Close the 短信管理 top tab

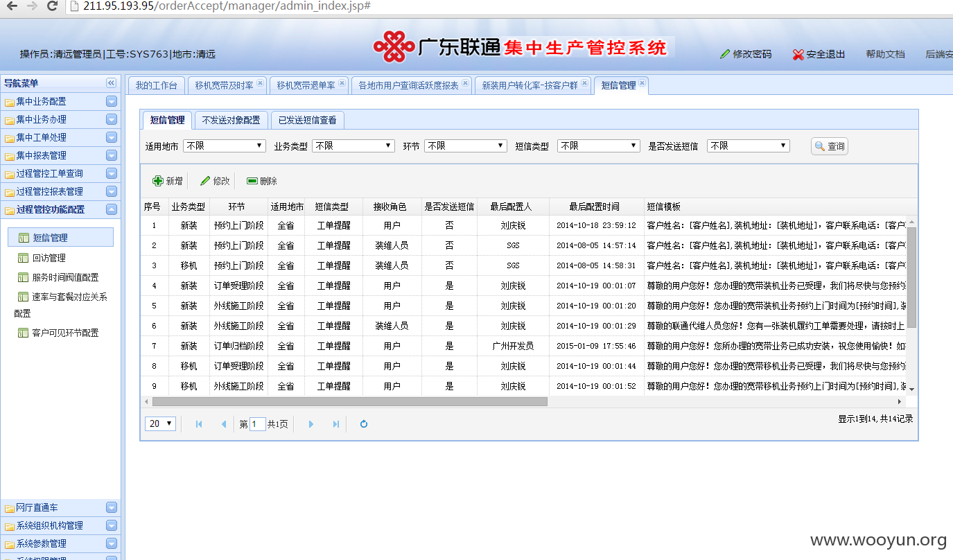(x=642, y=83)
